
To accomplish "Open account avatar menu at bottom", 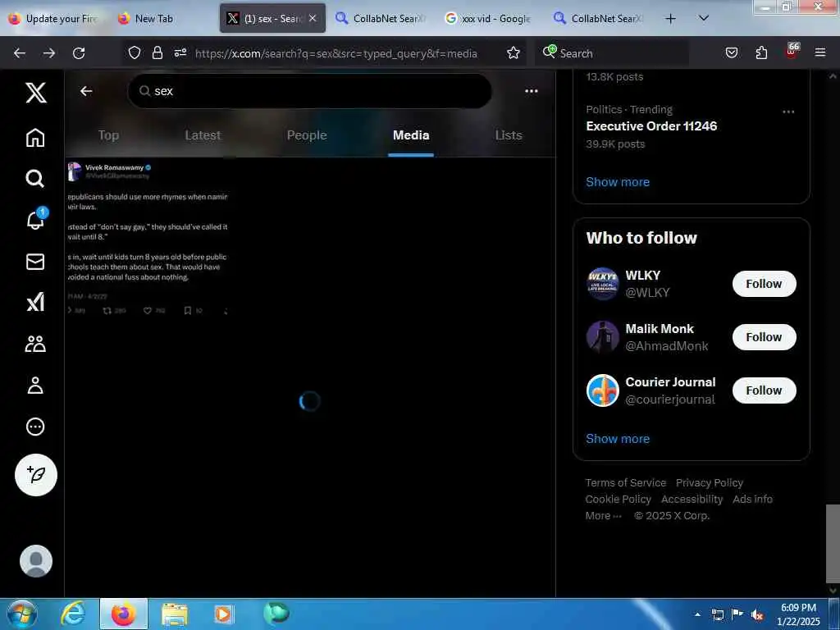I will pos(36,561).
